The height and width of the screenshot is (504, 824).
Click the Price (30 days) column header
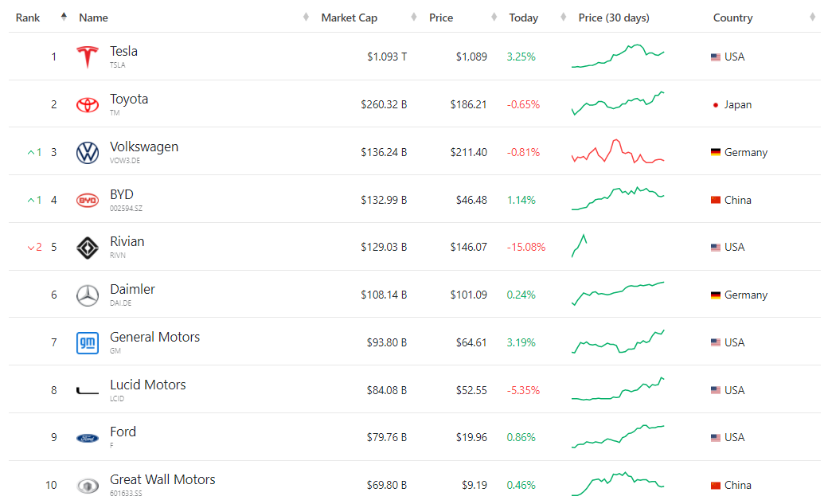point(614,18)
